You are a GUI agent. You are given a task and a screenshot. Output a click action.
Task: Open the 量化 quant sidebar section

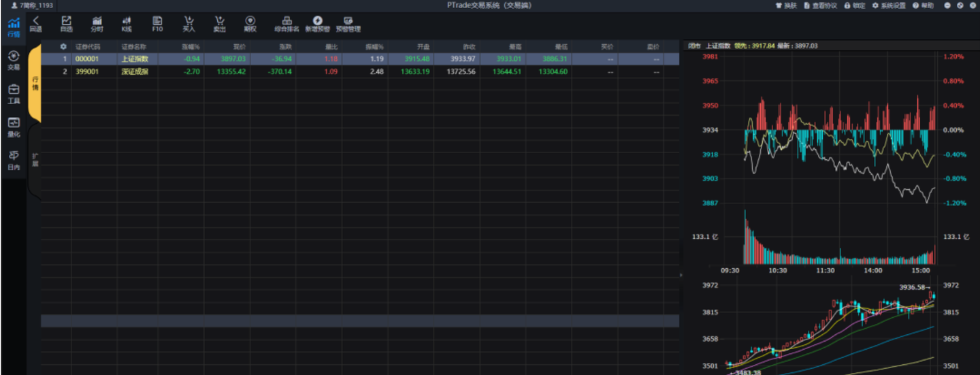tap(14, 127)
